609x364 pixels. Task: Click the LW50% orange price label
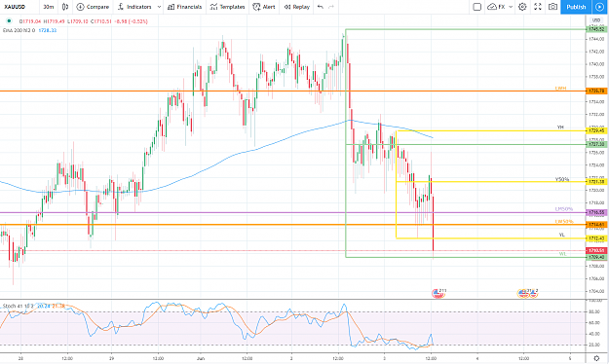pos(596,225)
